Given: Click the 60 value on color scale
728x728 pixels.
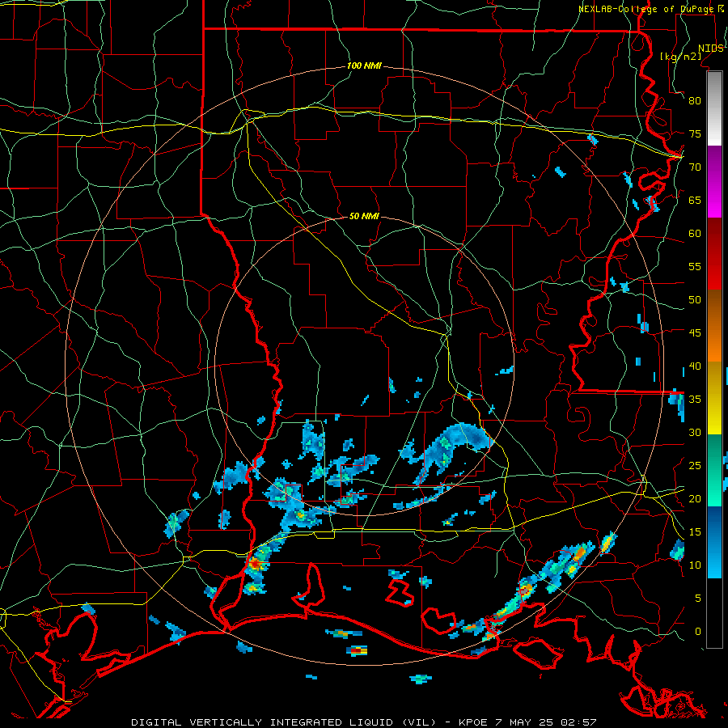Looking at the screenshot, I should coord(695,234).
